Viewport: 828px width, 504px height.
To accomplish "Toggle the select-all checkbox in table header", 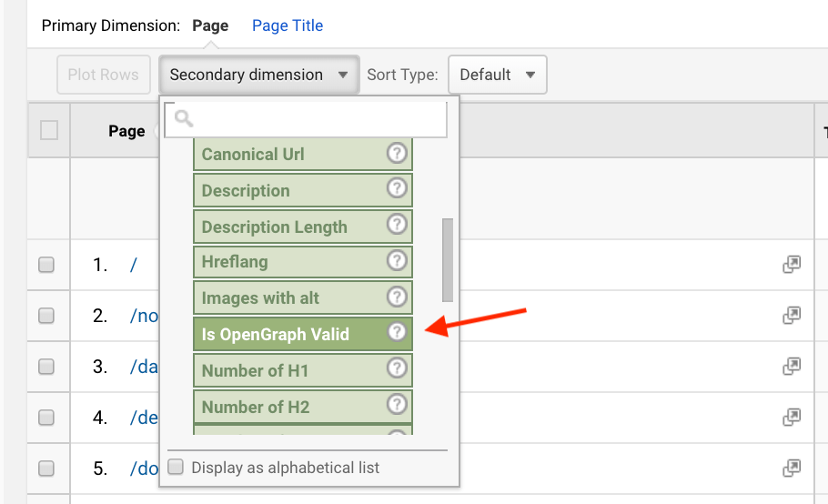I will [49, 130].
